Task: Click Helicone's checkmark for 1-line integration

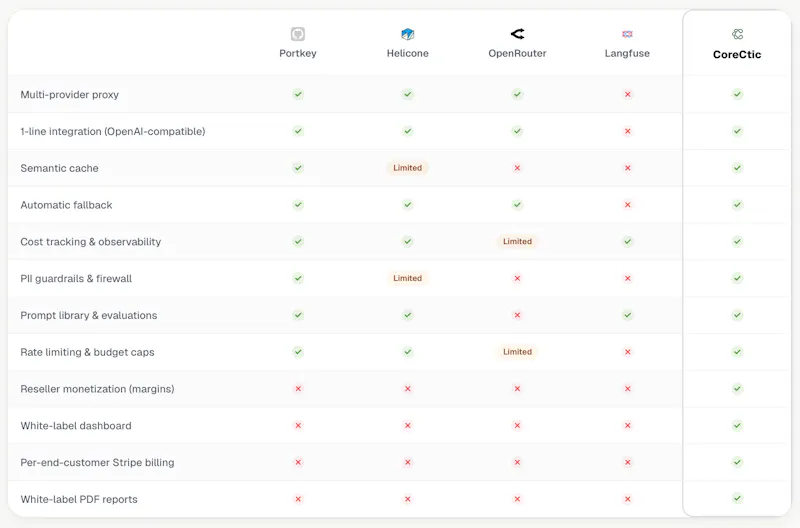Action: point(408,131)
